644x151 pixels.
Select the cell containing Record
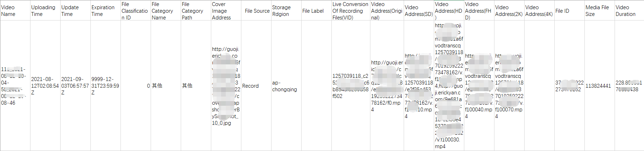(256, 86)
